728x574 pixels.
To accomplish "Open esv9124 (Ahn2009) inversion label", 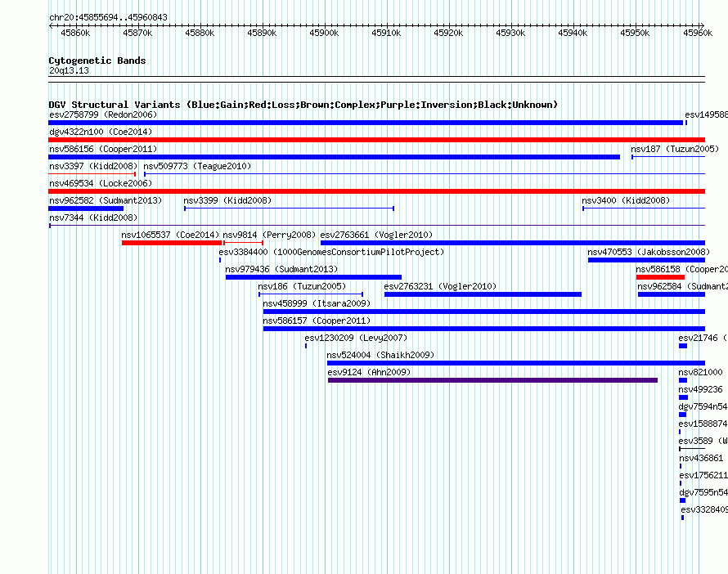I will [x=369, y=372].
